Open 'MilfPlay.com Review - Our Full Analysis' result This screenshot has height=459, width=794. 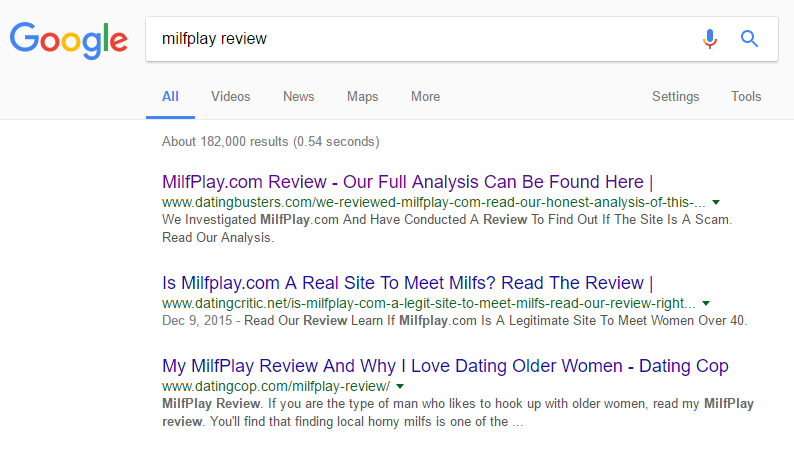coord(408,181)
